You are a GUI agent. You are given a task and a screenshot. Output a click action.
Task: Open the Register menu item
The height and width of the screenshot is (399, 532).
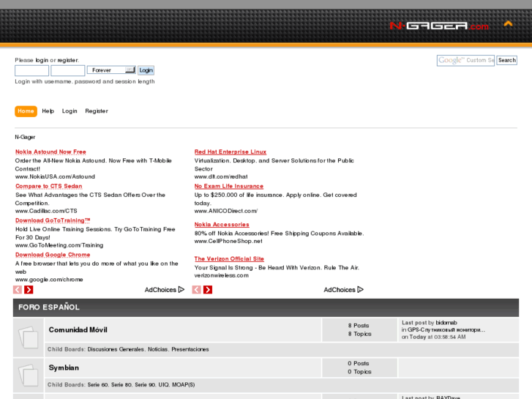click(x=97, y=111)
